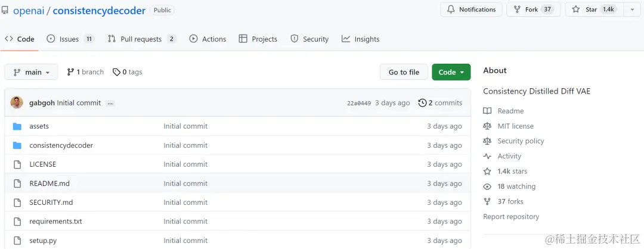The width and height of the screenshot is (644, 249).
Task: Click the requirements.txt file icon
Action: coord(17,222)
